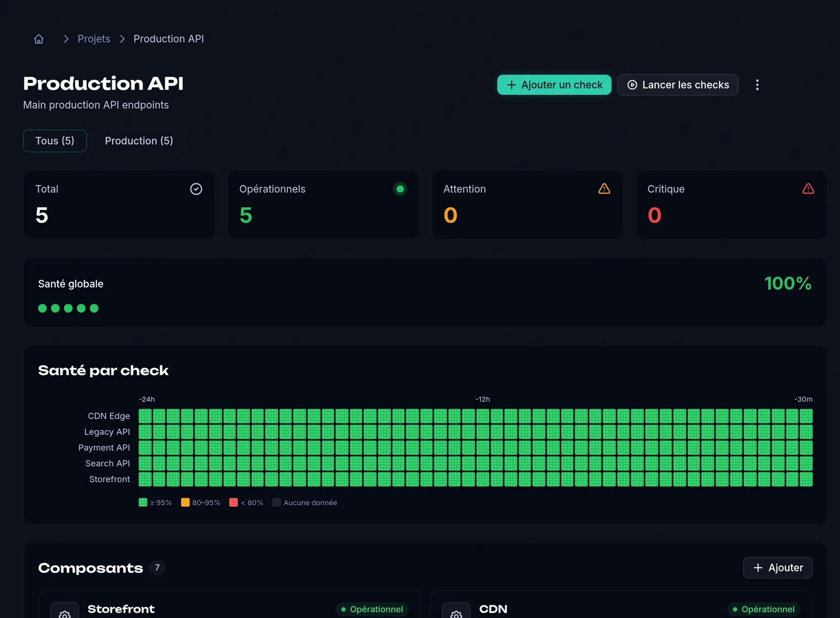Click the green ≥ 95% legend swatch
Image resolution: width=840 pixels, height=618 pixels.
coord(143,503)
